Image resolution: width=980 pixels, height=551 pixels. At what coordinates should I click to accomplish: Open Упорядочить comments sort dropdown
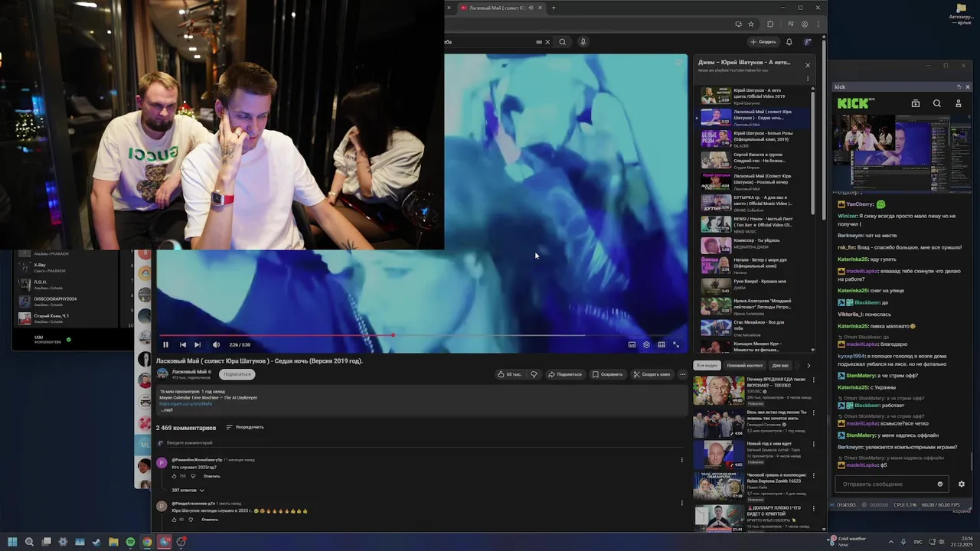point(245,427)
